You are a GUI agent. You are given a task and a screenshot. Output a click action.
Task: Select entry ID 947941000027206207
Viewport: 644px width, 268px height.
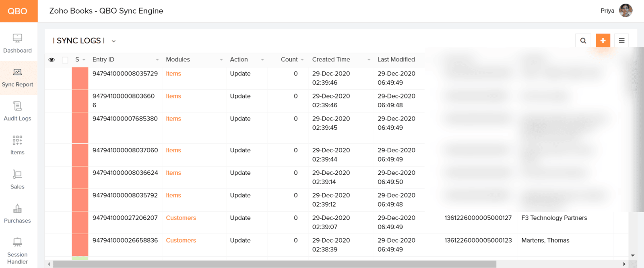pos(125,218)
